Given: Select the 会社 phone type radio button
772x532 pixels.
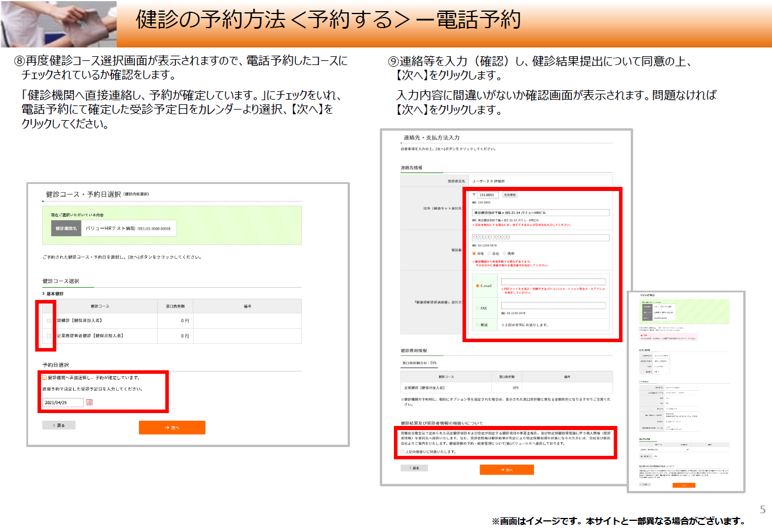Looking at the screenshot, I should tap(489, 254).
